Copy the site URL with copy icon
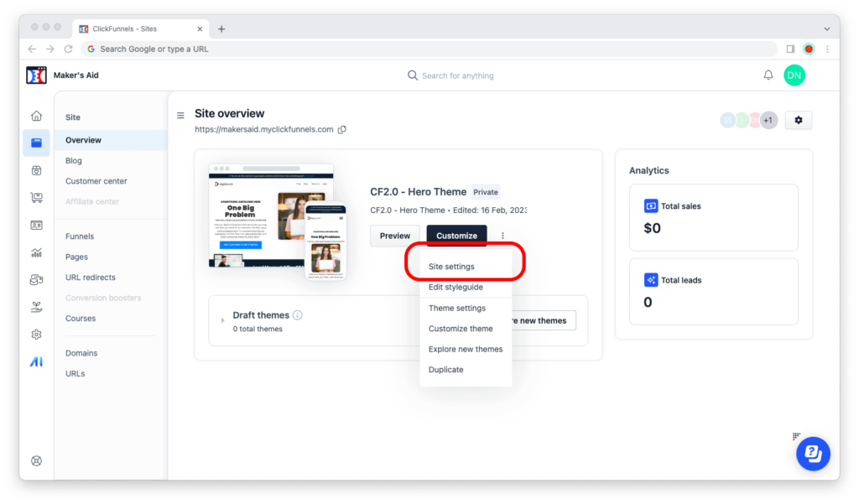Image resolution: width=859 pixels, height=504 pixels. point(342,130)
